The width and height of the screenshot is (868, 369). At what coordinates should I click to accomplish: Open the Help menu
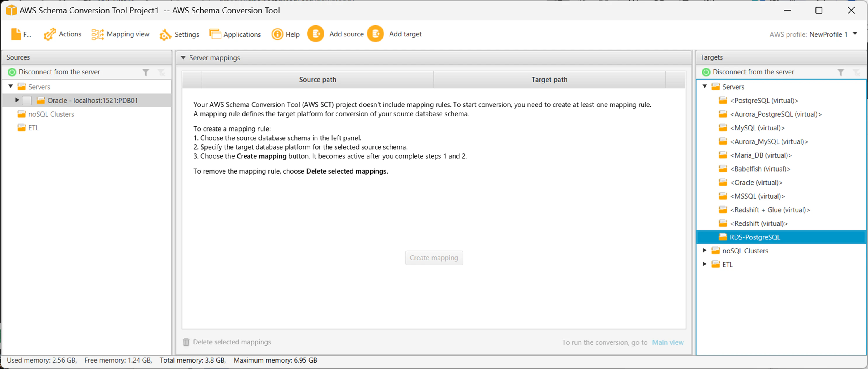(x=285, y=34)
